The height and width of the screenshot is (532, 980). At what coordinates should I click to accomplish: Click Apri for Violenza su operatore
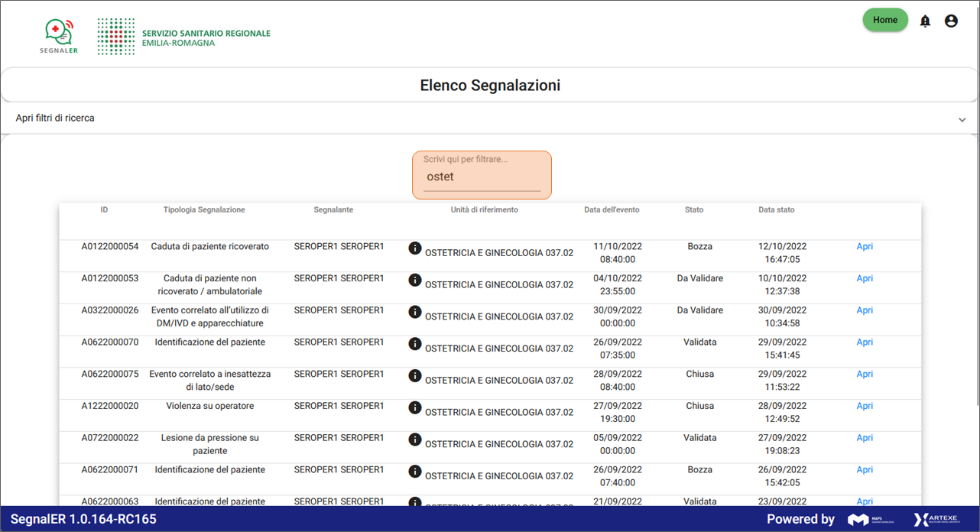(865, 406)
